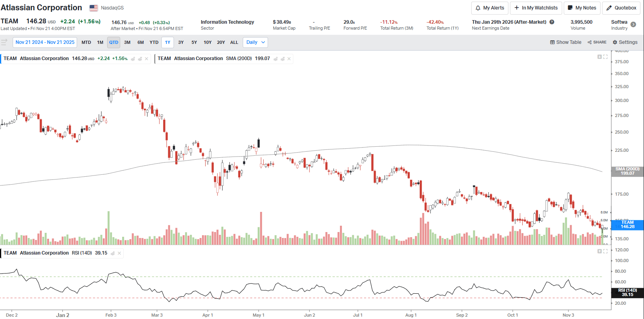Select the MTD time range

(x=86, y=42)
